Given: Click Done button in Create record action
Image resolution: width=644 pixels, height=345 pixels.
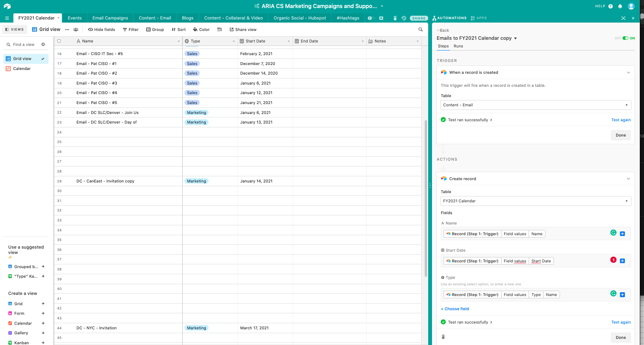Looking at the screenshot, I should (x=621, y=337).
